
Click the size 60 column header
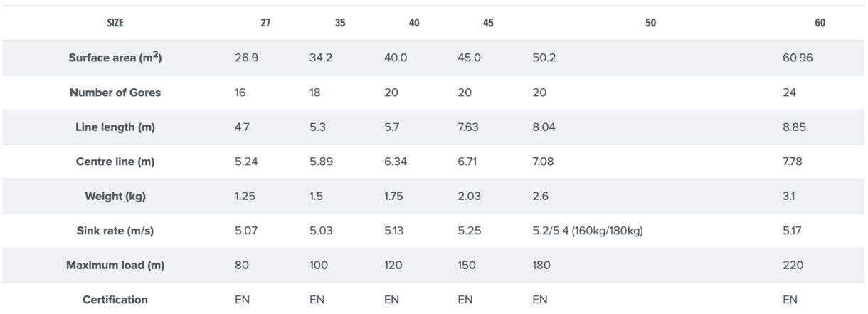(x=820, y=23)
